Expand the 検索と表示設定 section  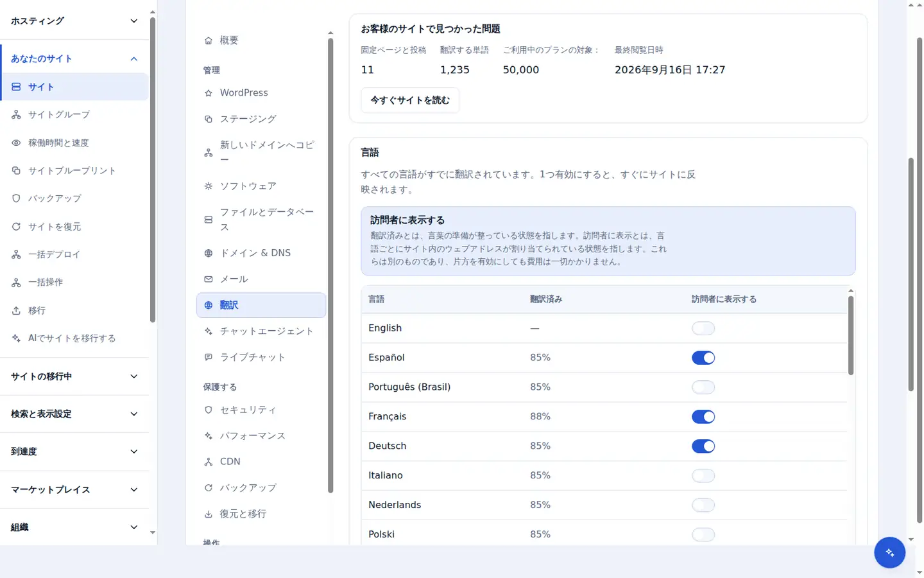[x=74, y=414]
